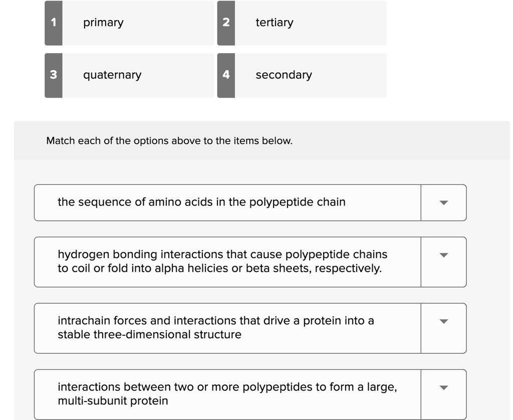Click the dropdown chevron for hydrogen bonding item

coord(443,255)
